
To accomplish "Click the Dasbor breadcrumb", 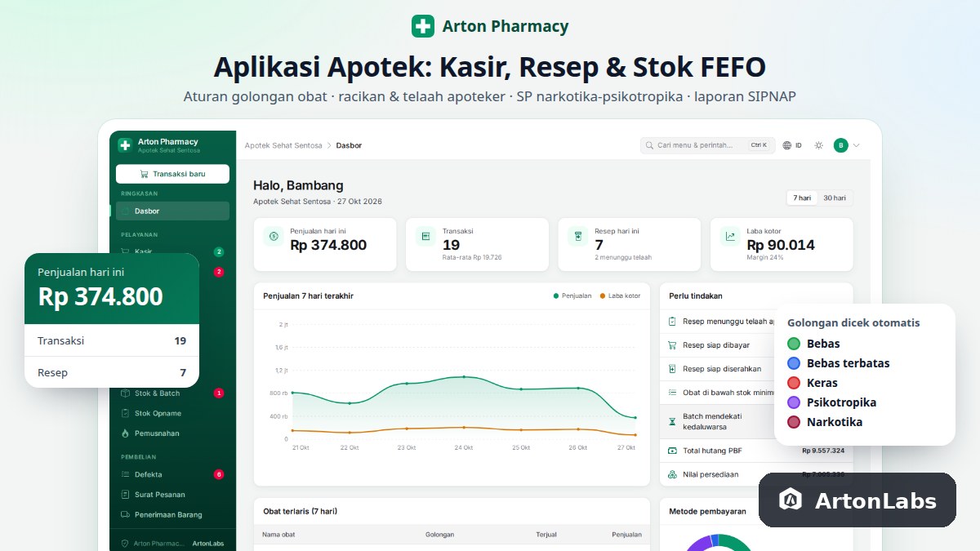I will pyautogui.click(x=349, y=145).
